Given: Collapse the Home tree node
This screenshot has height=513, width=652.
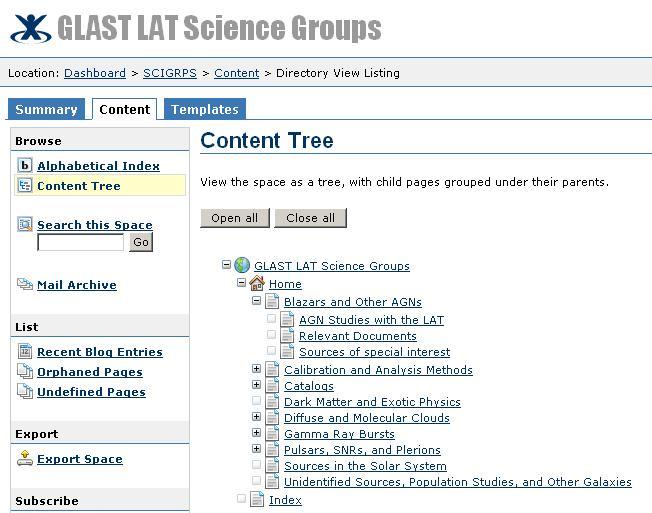Looking at the screenshot, I should 242,283.
